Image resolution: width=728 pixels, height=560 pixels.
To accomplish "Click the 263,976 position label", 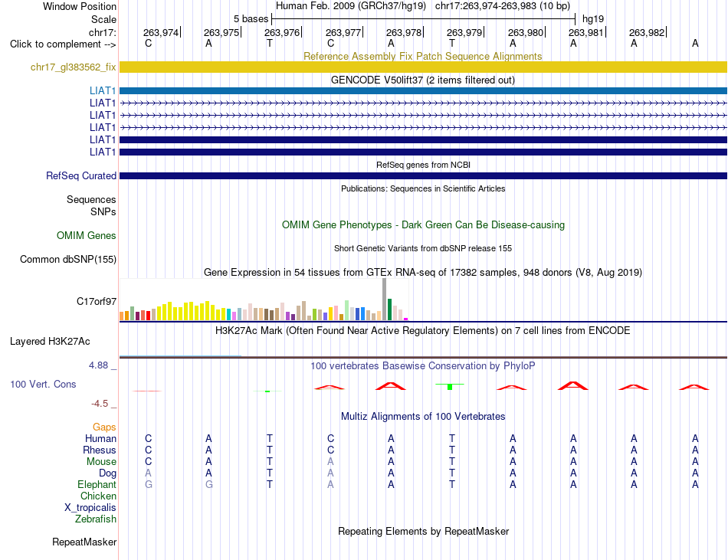I will coord(282,32).
